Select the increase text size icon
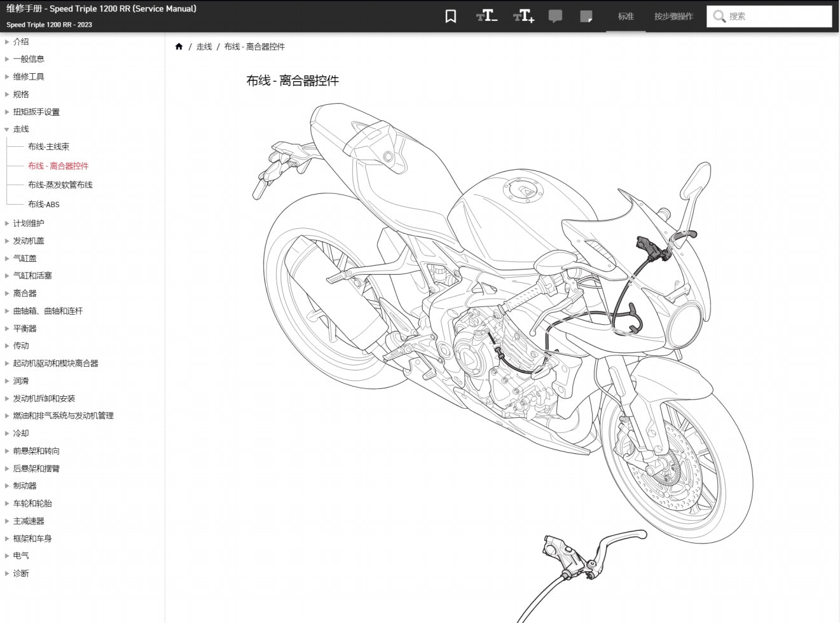The width and height of the screenshot is (840, 623). pyautogui.click(x=523, y=16)
